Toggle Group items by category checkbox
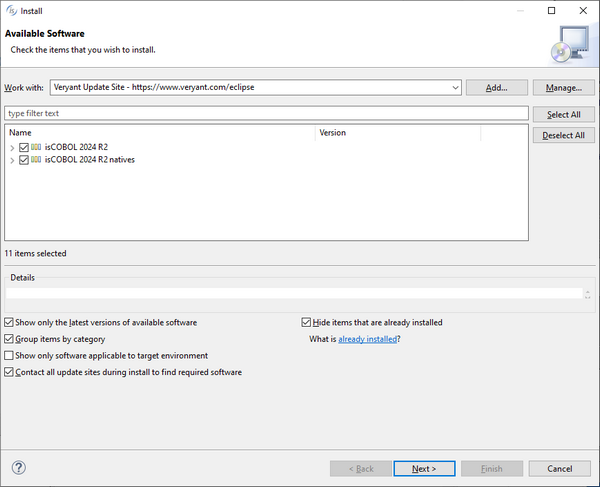The height and width of the screenshot is (487, 600). click(9, 339)
